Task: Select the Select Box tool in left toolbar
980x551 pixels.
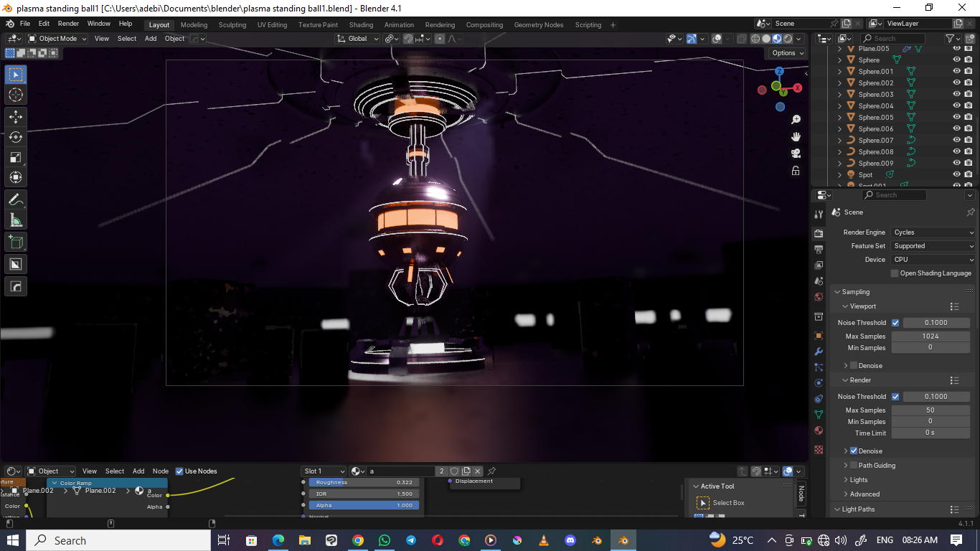Action: [16, 75]
